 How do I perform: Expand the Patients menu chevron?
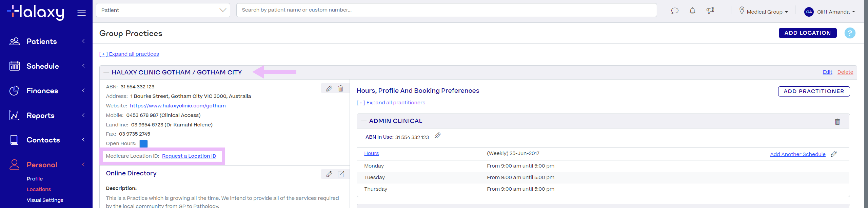tap(83, 41)
